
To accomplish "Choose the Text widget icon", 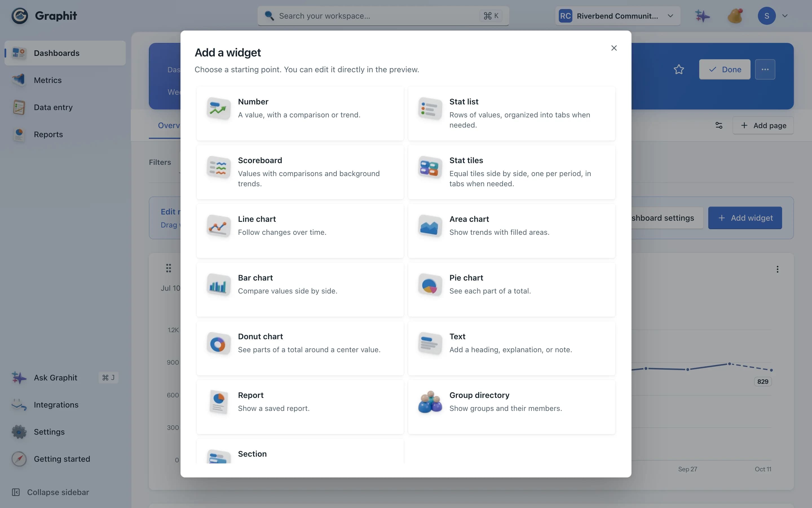I will (x=430, y=344).
